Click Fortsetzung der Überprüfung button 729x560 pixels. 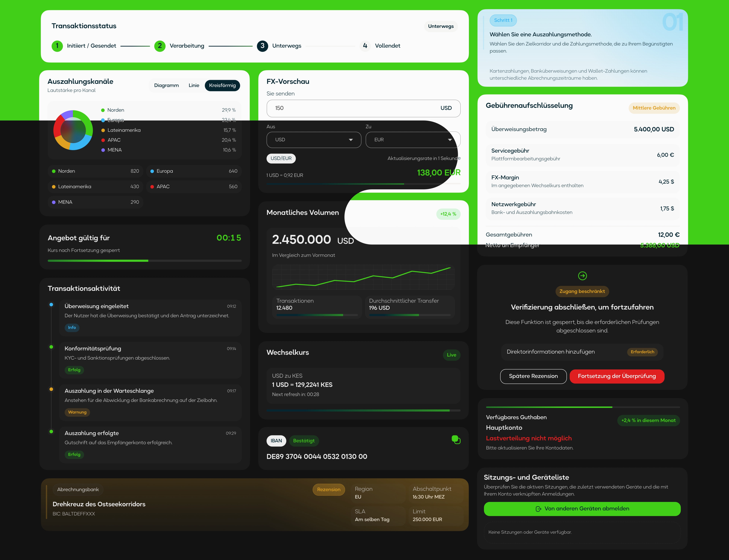coord(617,376)
